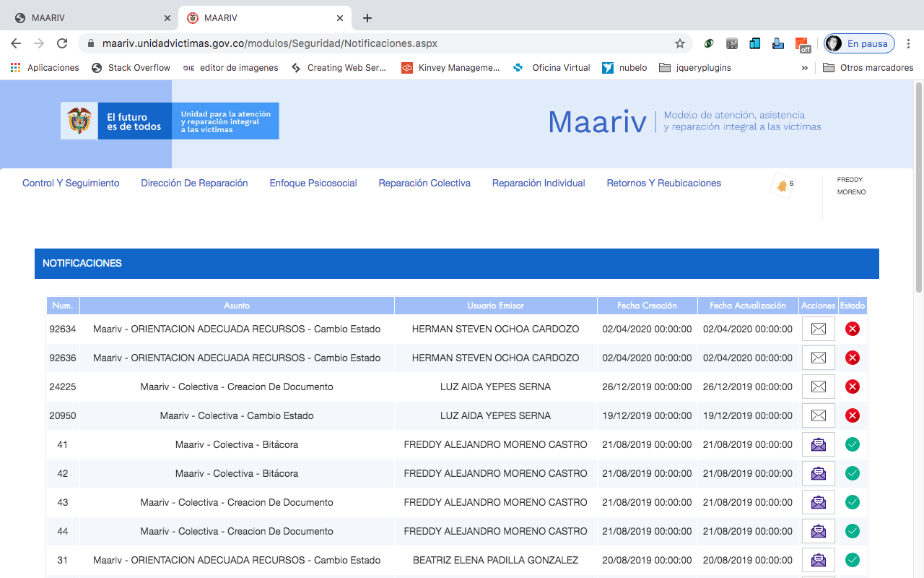Open Retornos Y Reubicaciones menu

coord(664,184)
